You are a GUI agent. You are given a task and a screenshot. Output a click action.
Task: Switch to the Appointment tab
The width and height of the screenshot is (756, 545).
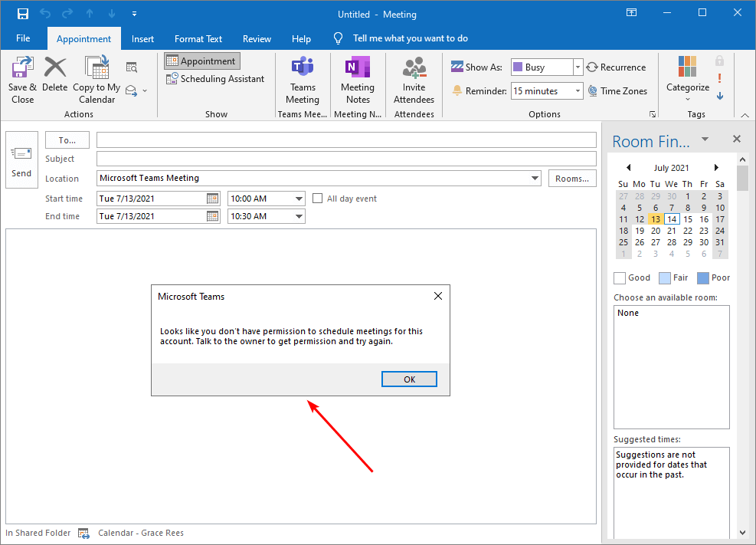84,38
